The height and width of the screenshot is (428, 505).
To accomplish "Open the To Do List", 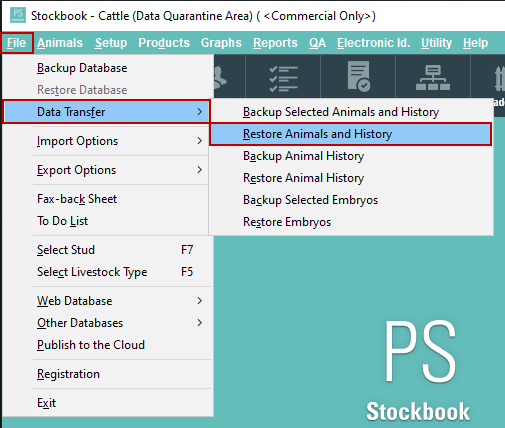I will click(107, 221).
